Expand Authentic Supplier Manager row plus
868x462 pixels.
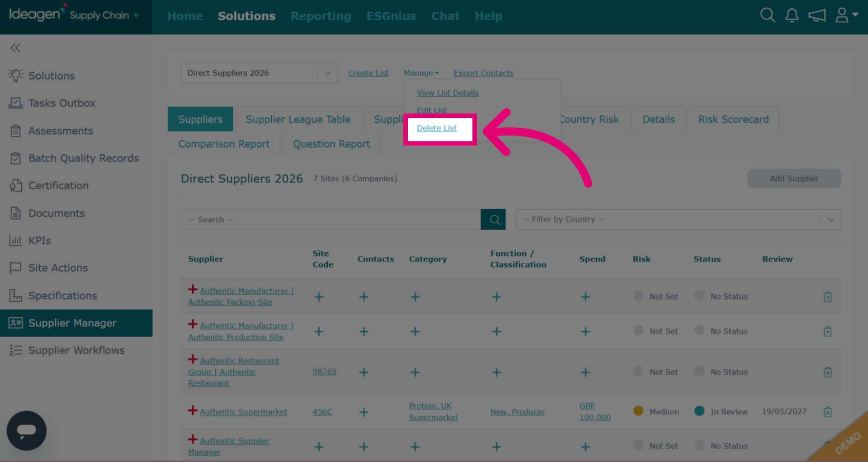click(193, 439)
